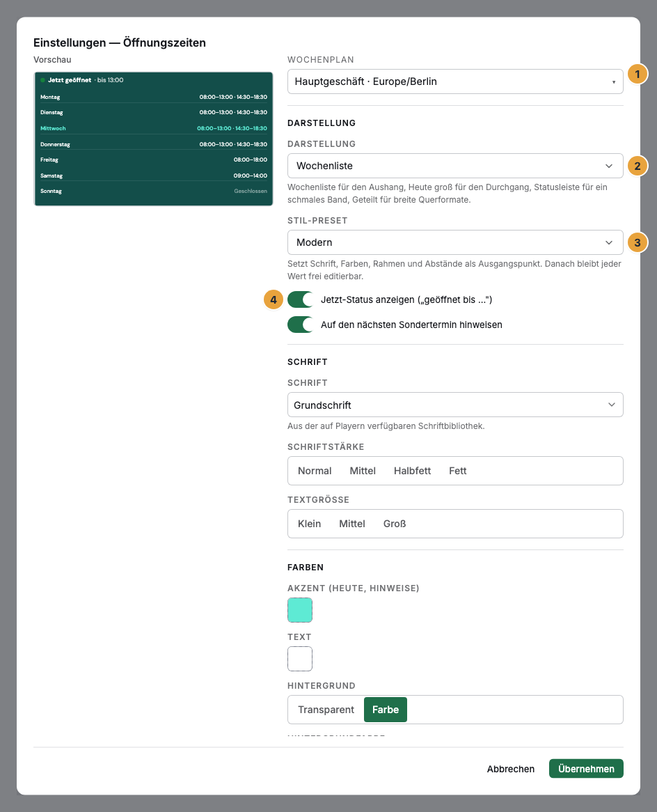Click Abbrechen to cancel
The width and height of the screenshot is (657, 812).
510,769
